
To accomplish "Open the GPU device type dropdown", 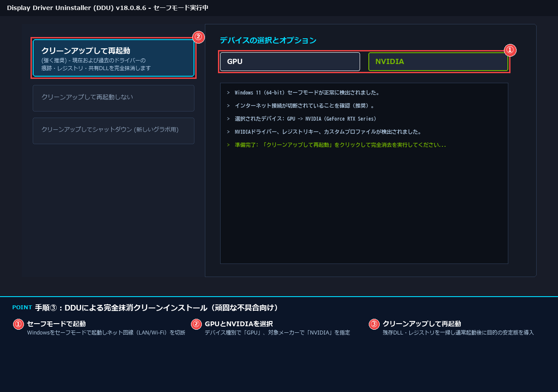I will coord(290,61).
